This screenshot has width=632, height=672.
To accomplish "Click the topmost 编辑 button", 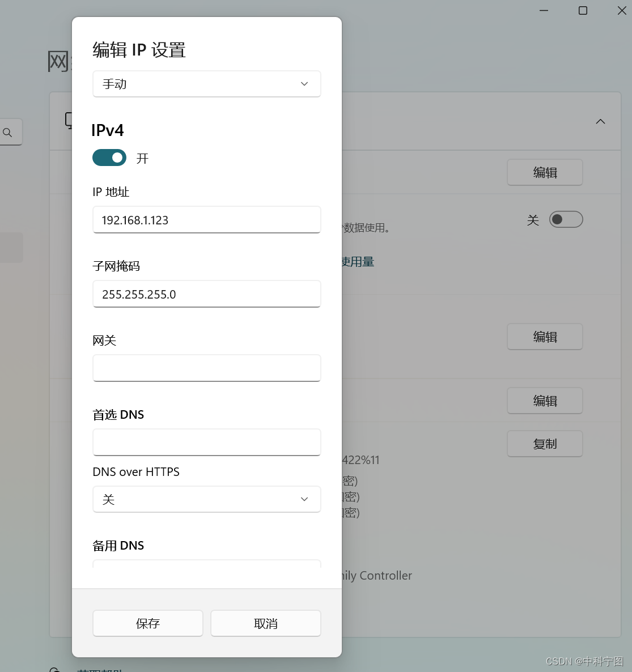I will point(544,172).
